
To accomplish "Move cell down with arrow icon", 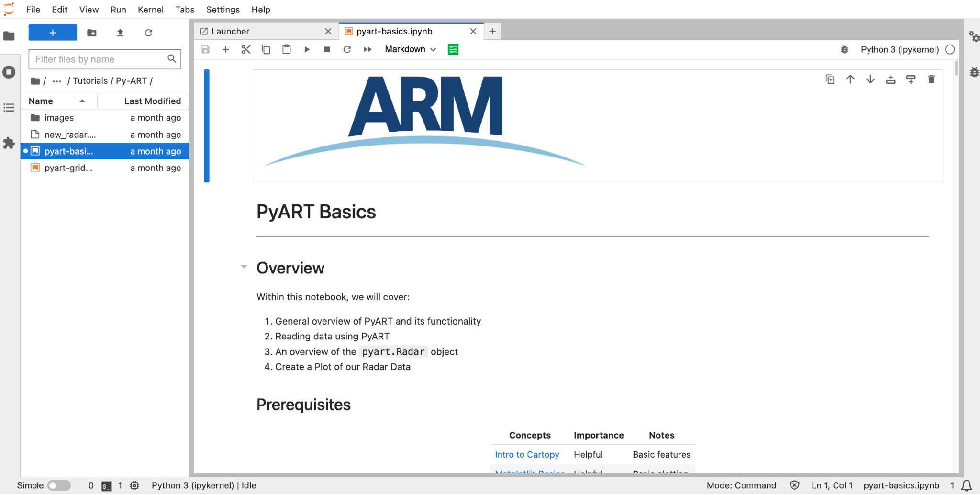I will tap(870, 79).
